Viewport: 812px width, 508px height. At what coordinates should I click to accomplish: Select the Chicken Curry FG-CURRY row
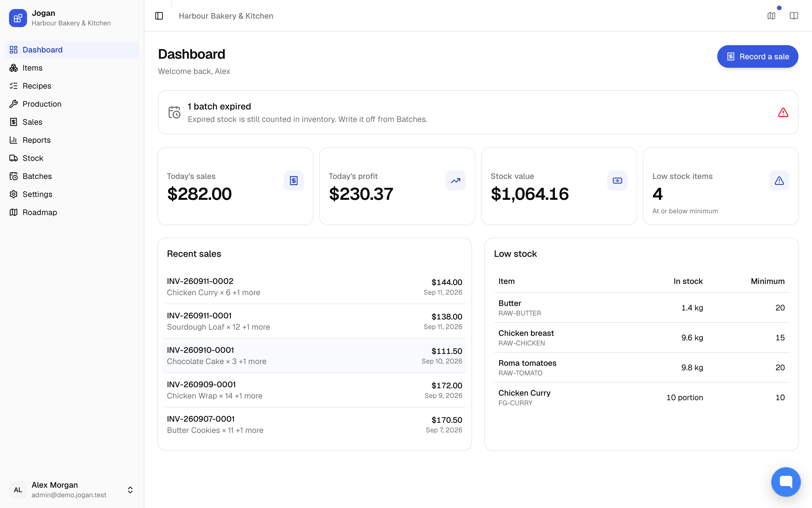point(641,397)
